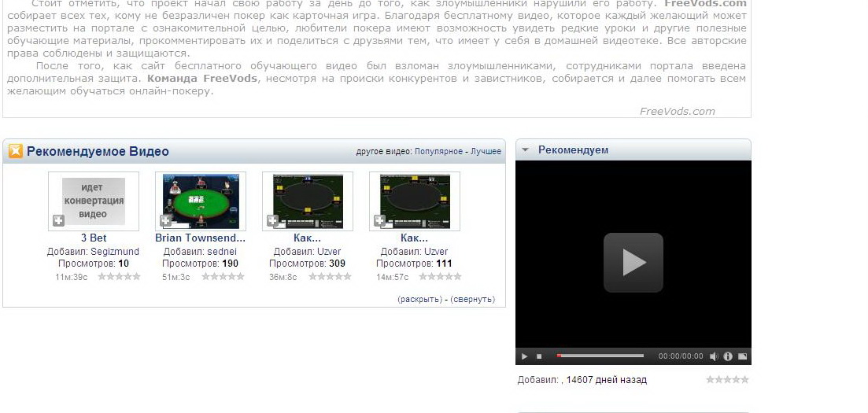Rate the 36м:8с video with stars

[330, 276]
